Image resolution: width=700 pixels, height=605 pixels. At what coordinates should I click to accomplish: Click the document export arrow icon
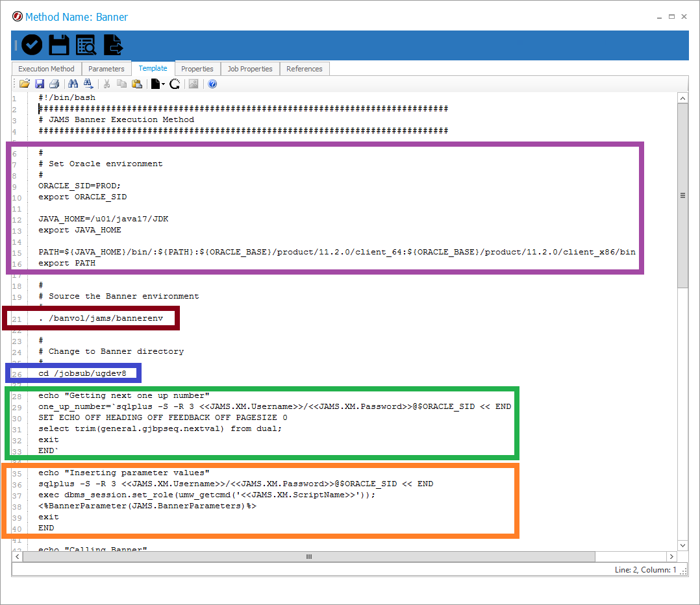pos(113,45)
